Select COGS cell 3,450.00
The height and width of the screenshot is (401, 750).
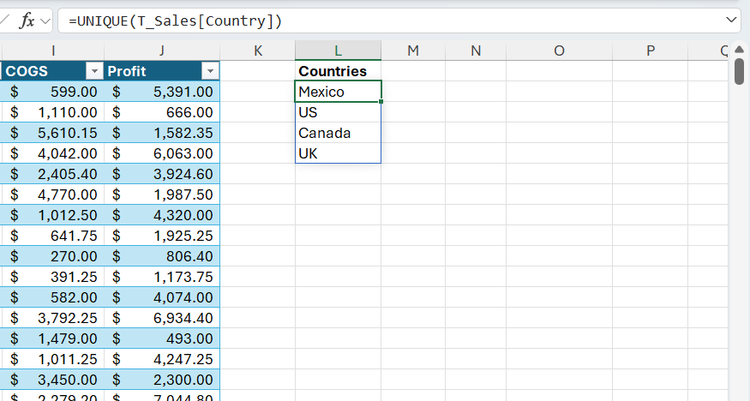[x=53, y=379]
